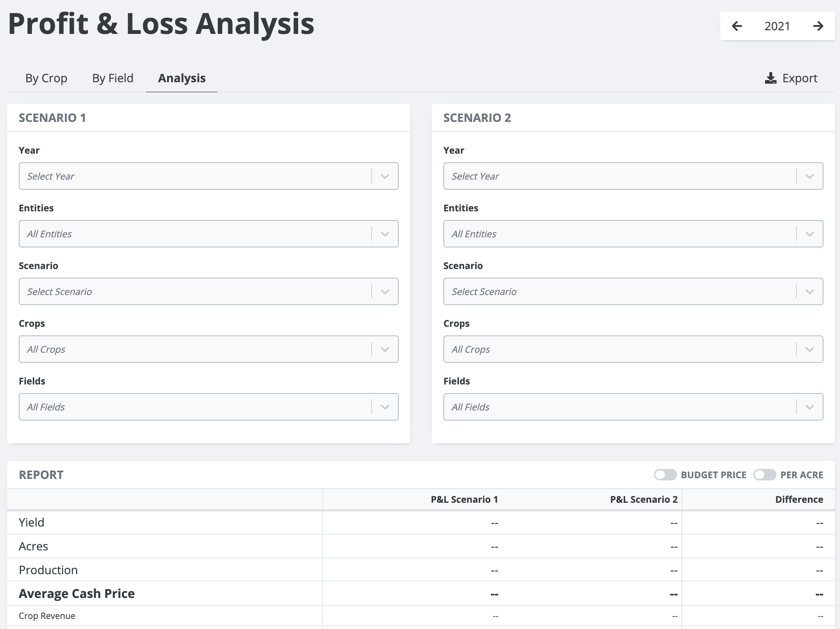
Task: Open Scenario 2 Select Year dropdown
Action: (x=619, y=176)
